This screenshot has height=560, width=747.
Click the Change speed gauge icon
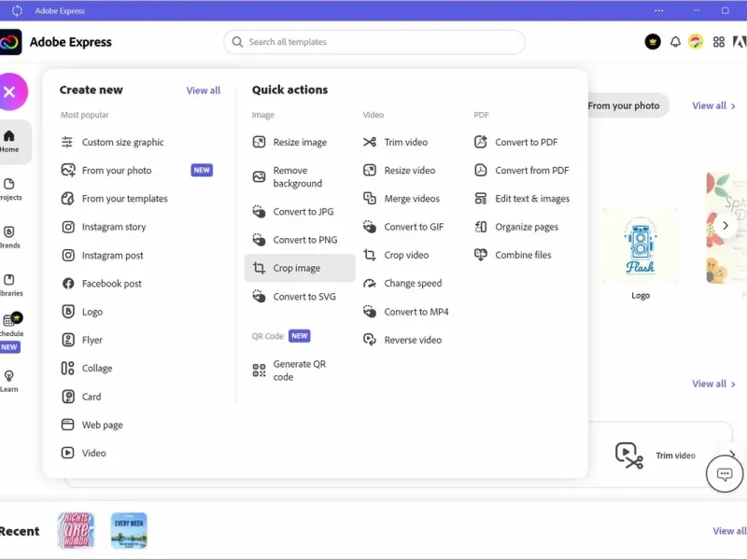[x=370, y=284]
